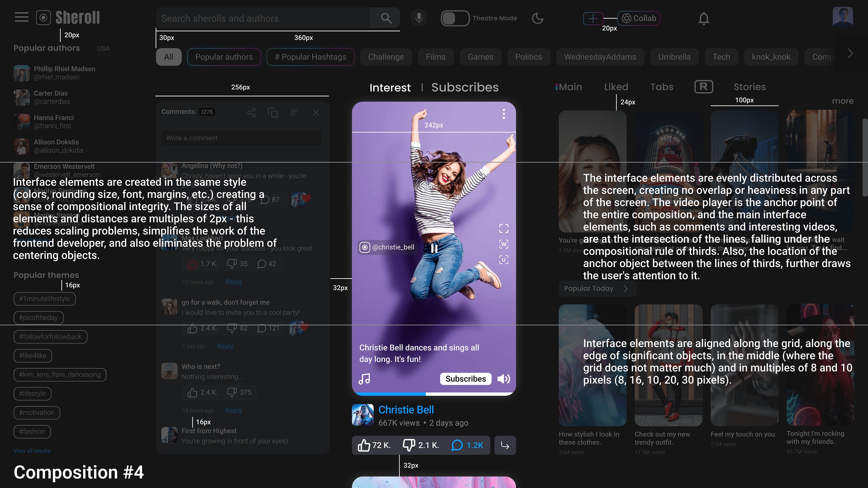868x488 pixels.
Task: Open the Stories tab
Action: [x=749, y=87]
